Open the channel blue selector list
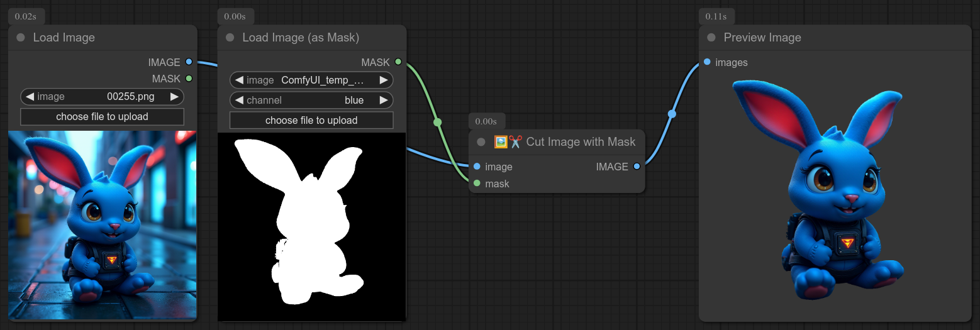 (x=311, y=101)
